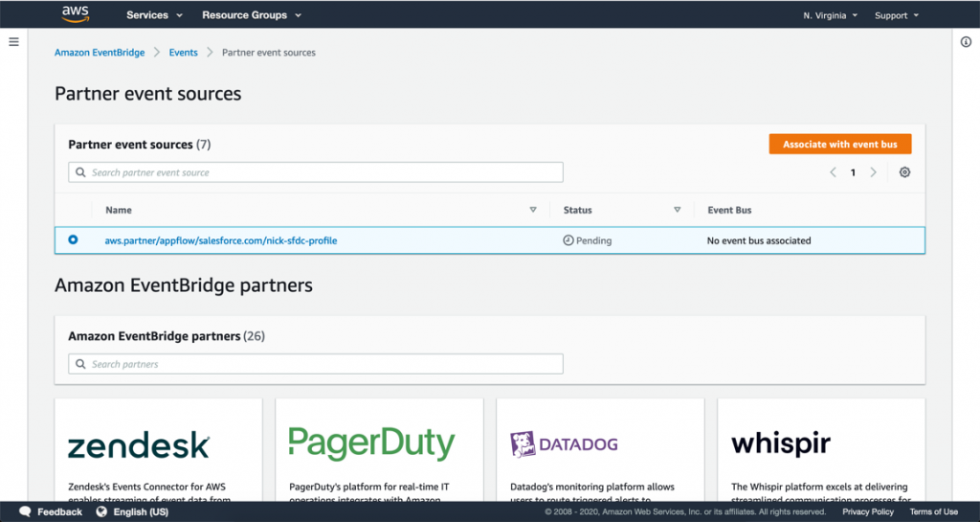Click the clock icon beside Pending status
Image resolution: width=980 pixels, height=522 pixels.
click(x=568, y=240)
